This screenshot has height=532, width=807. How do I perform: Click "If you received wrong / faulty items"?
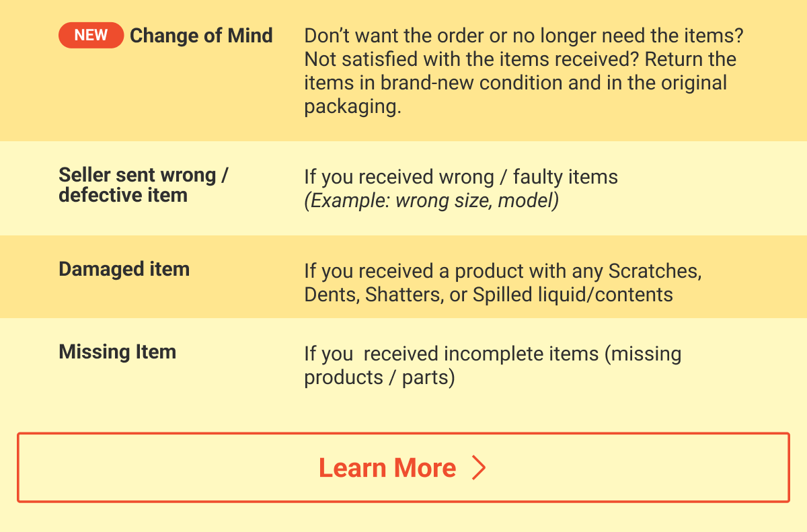(x=461, y=177)
